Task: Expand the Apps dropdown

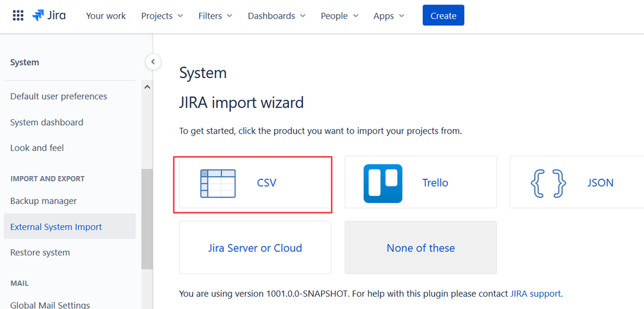Action: 389,16
